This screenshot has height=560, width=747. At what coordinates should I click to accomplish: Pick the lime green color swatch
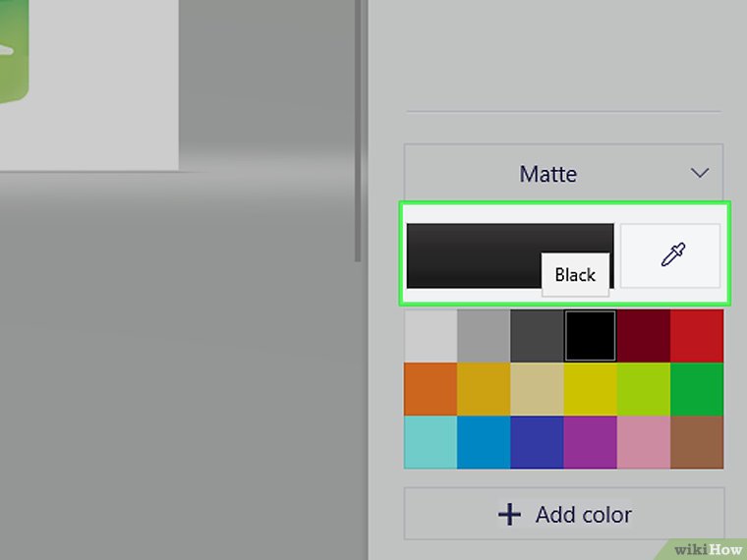coord(643,389)
